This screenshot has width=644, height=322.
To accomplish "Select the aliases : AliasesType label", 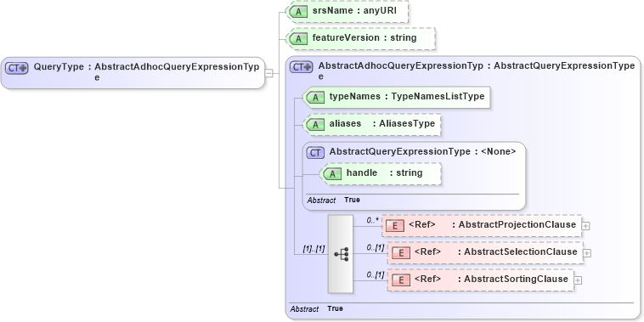I will click(x=382, y=124).
